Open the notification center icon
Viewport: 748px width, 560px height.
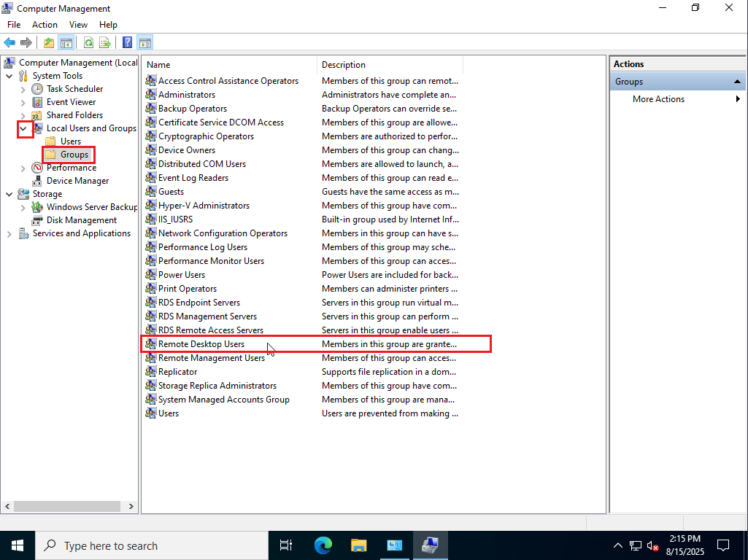[723, 545]
